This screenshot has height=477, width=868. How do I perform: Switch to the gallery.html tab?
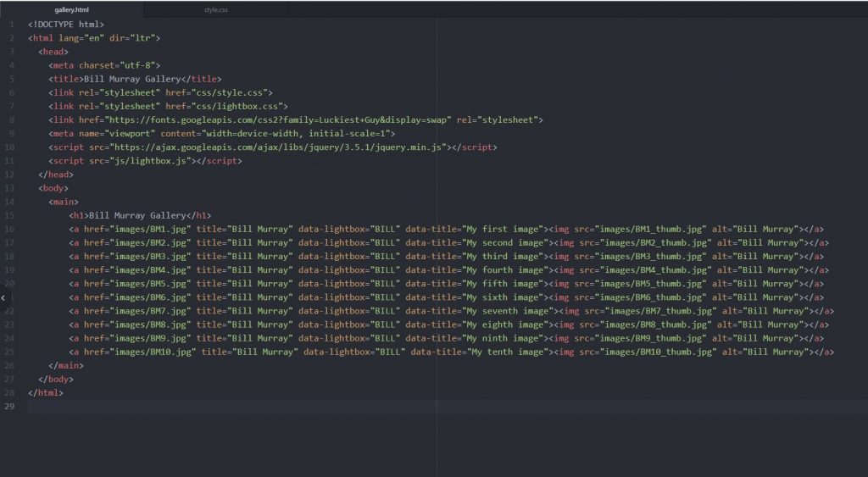[71, 10]
